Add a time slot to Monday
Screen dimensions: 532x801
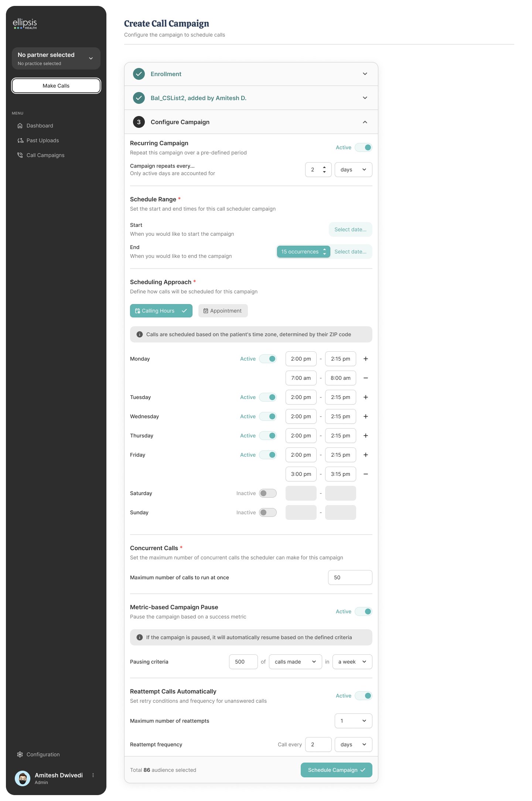point(366,359)
